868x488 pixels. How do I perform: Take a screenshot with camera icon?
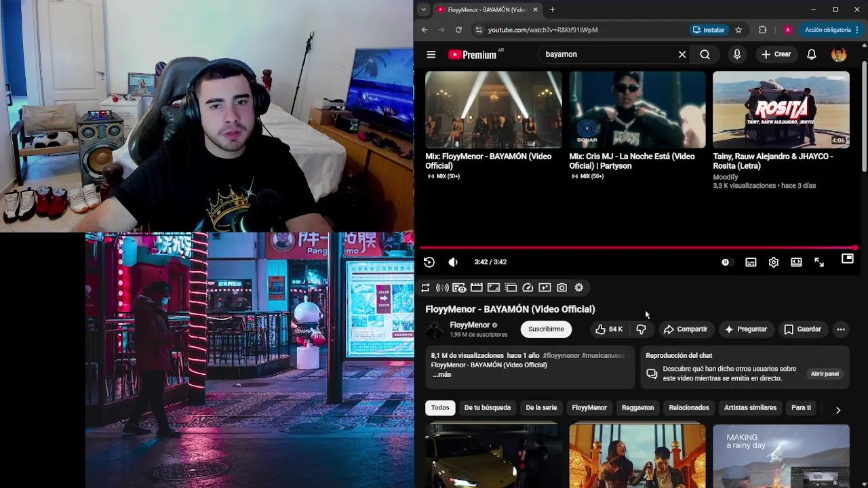[x=561, y=288]
